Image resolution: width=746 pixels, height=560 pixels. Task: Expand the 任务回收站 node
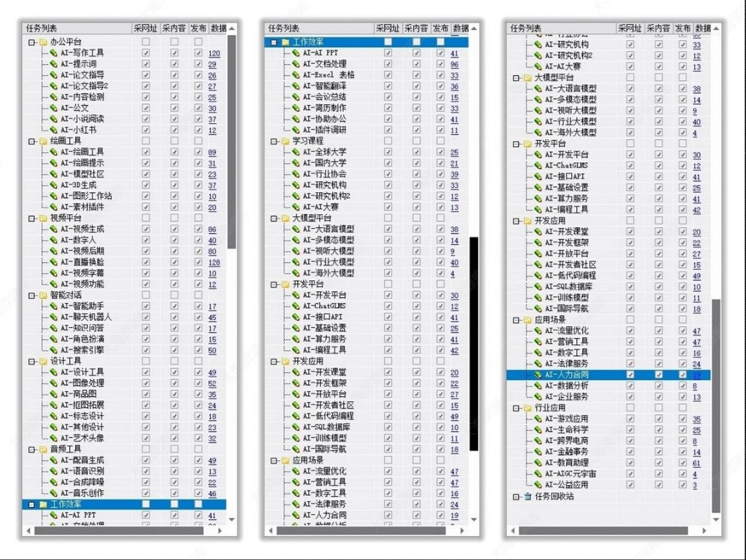[x=517, y=497]
